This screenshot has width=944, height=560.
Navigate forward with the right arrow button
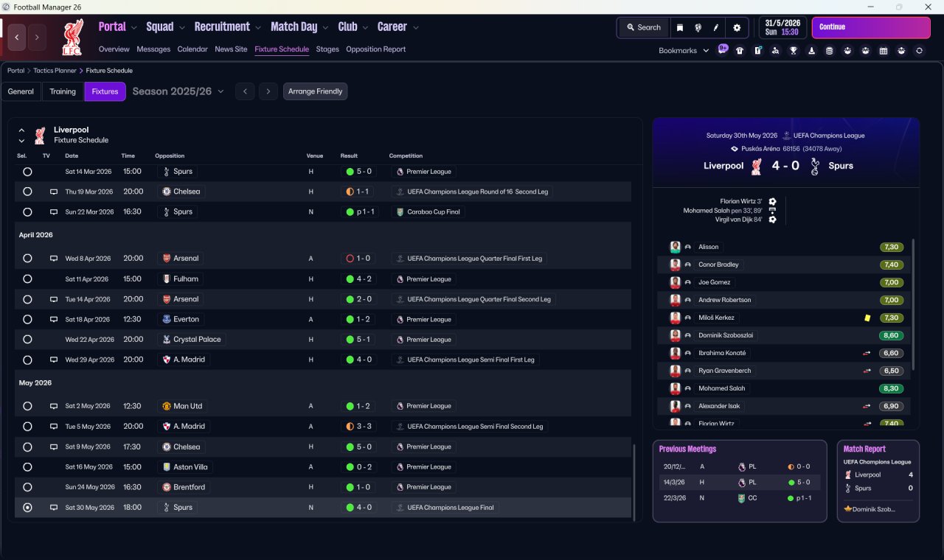pyautogui.click(x=37, y=37)
